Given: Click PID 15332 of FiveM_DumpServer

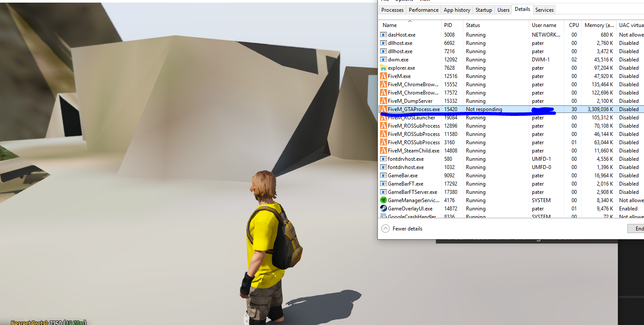Looking at the screenshot, I should click(x=451, y=101).
